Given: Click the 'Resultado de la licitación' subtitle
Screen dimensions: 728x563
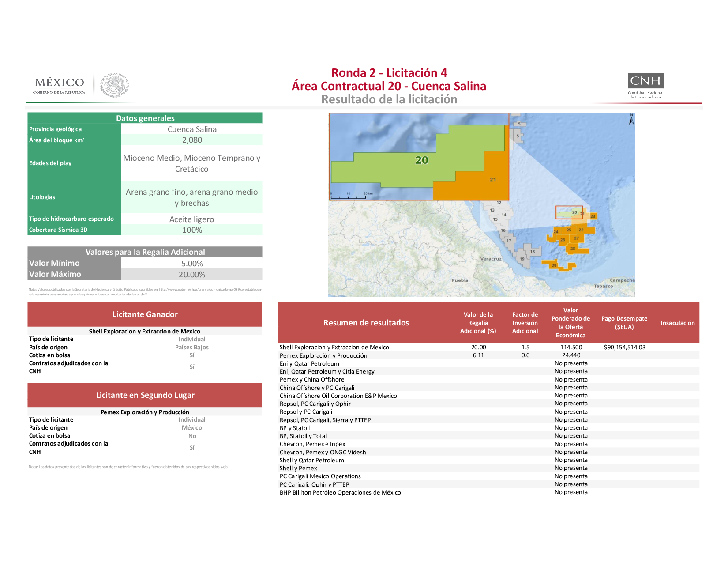Looking at the screenshot, I should pyautogui.click(x=389, y=99).
